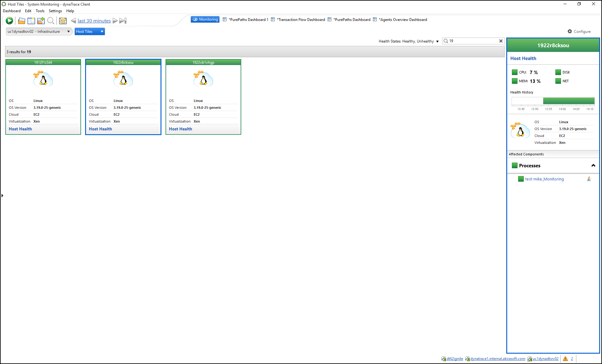Click Linux penguin icon on 1922vb1vhgp tile
Image resolution: width=602 pixels, height=364 pixels.
203,79
